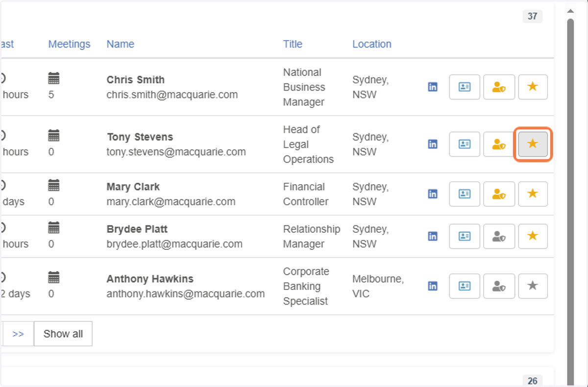This screenshot has height=387, width=588.
Task: Open Brydee Platt's LinkedIn profile icon
Action: click(433, 236)
